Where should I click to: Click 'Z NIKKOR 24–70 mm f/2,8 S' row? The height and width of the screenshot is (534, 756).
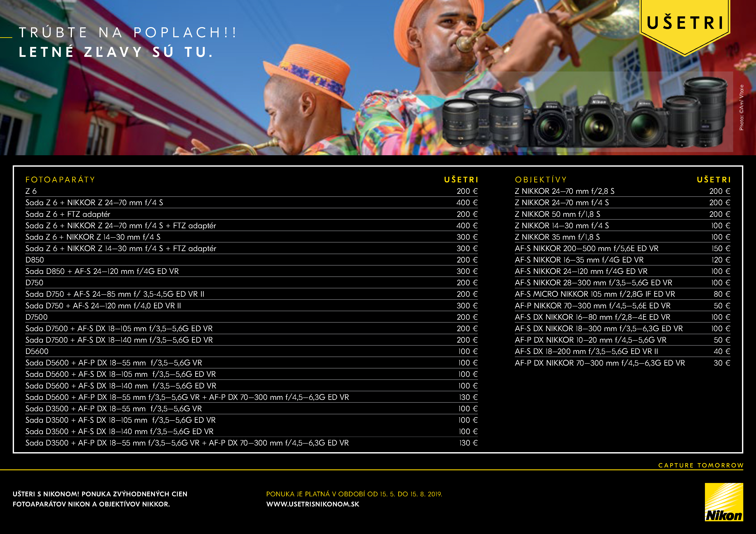tap(623, 191)
